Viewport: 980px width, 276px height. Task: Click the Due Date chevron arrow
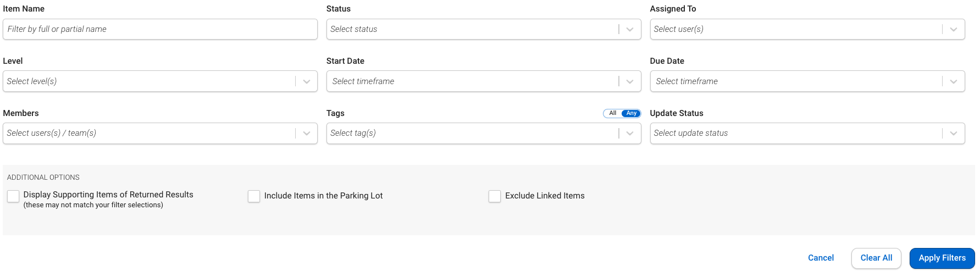(954, 81)
